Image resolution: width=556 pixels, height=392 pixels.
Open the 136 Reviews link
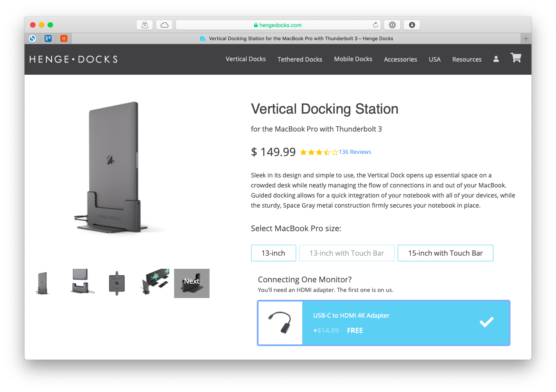(x=355, y=152)
